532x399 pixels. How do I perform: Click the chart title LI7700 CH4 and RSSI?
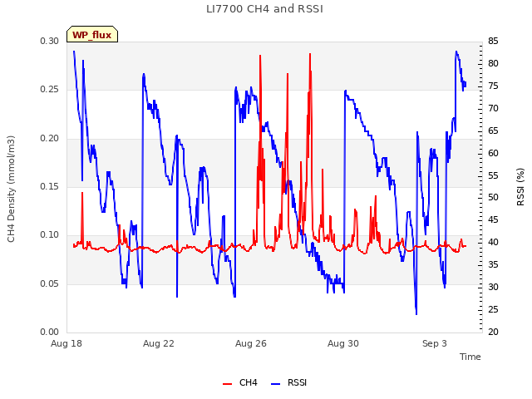264,9
